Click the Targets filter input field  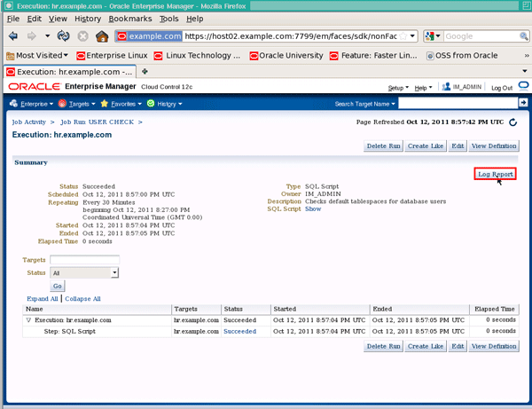(84, 260)
